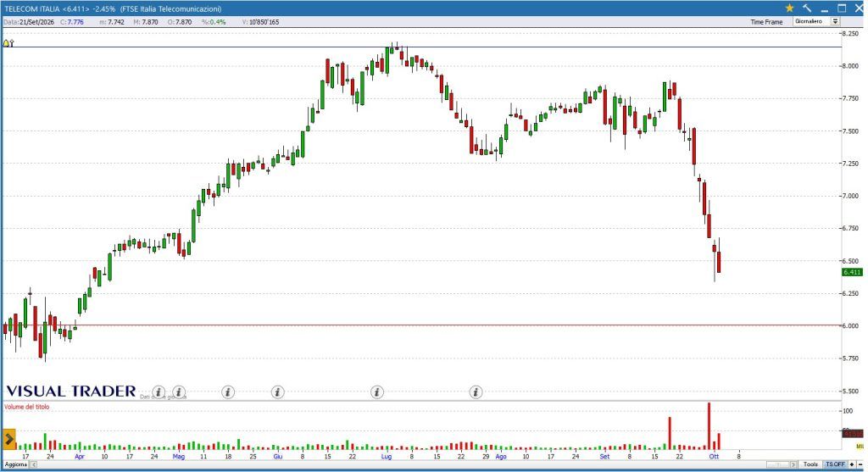
Task: Open the hammer settings tool in title bar
Action: click(x=807, y=8)
